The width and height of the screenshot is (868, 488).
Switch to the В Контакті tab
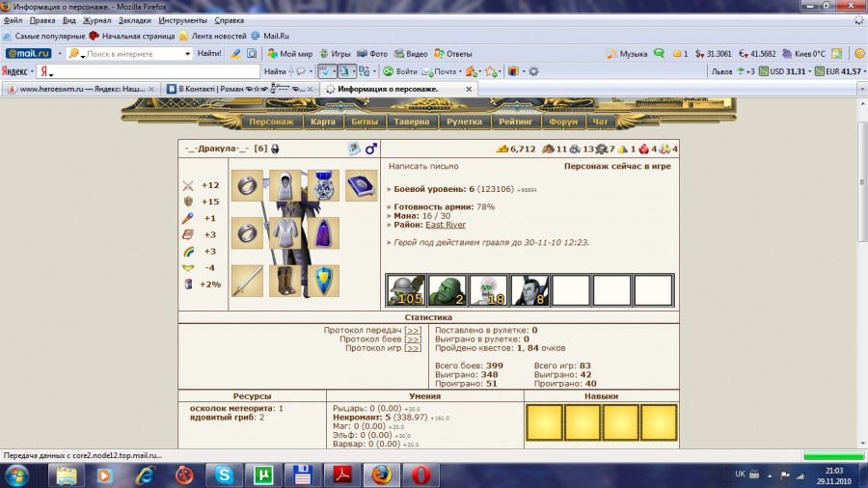pos(240,89)
